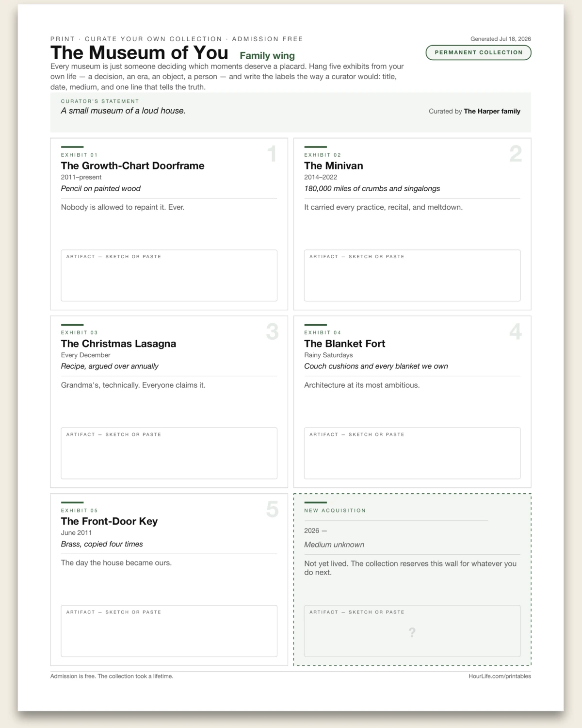Screen dimensions: 582x728
Task: Click the 'A small museum of a loud house.' statement
Action: click(123, 111)
